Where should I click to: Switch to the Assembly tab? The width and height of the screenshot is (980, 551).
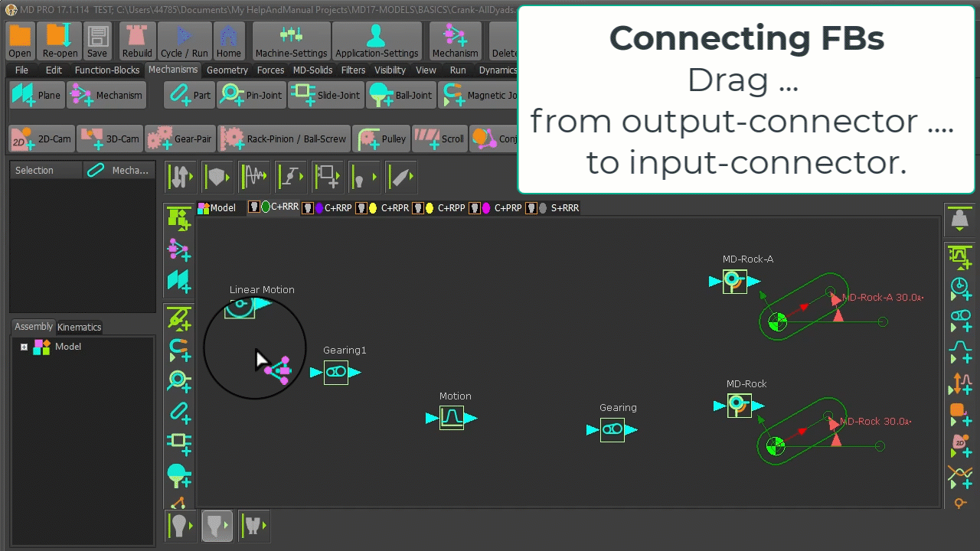point(33,327)
